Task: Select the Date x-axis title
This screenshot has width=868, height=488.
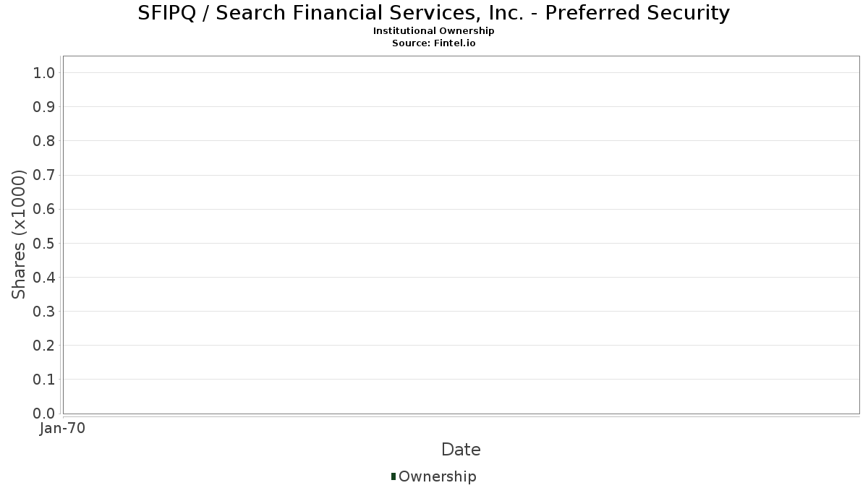Action: point(461,450)
